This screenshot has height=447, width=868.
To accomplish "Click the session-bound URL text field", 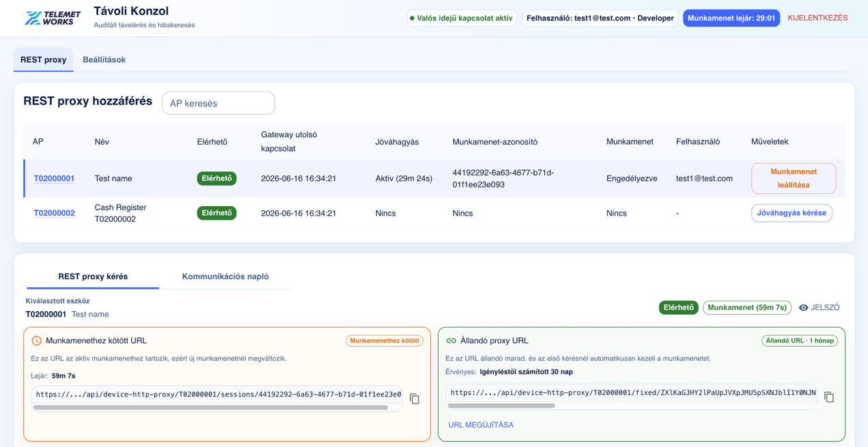I will [217, 394].
